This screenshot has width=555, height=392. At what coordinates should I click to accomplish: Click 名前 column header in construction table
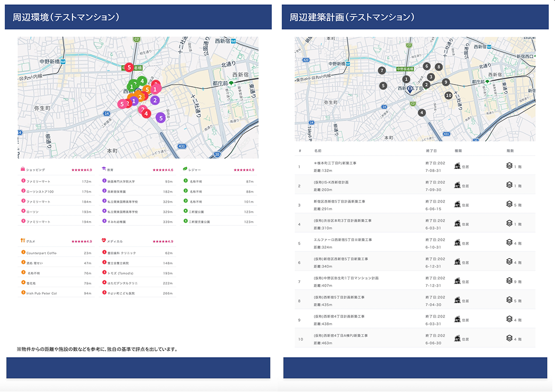coord(318,151)
